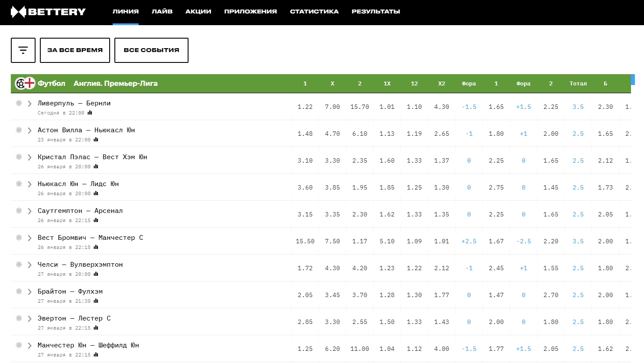Open statistics icon for Ньюкасл Юн — Лидс Юн
644x363 pixels.
(96, 193)
